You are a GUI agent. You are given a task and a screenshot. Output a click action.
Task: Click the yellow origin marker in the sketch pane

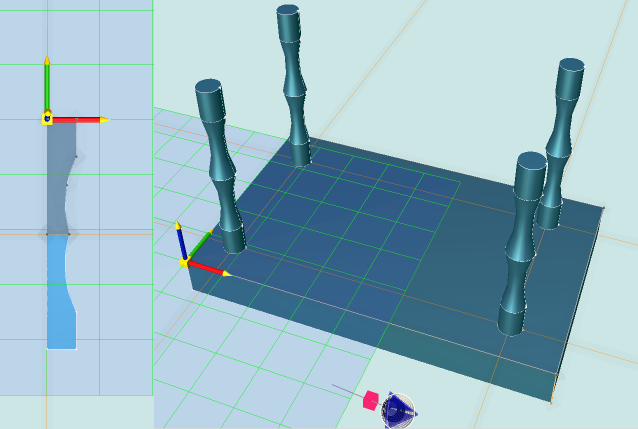pyautogui.click(x=46, y=119)
